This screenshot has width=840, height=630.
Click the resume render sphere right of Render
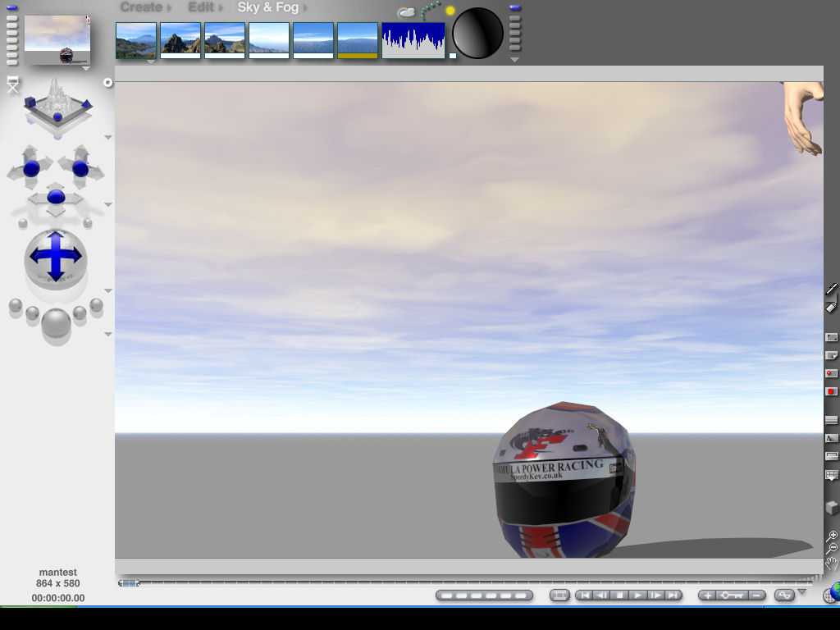pos(80,313)
